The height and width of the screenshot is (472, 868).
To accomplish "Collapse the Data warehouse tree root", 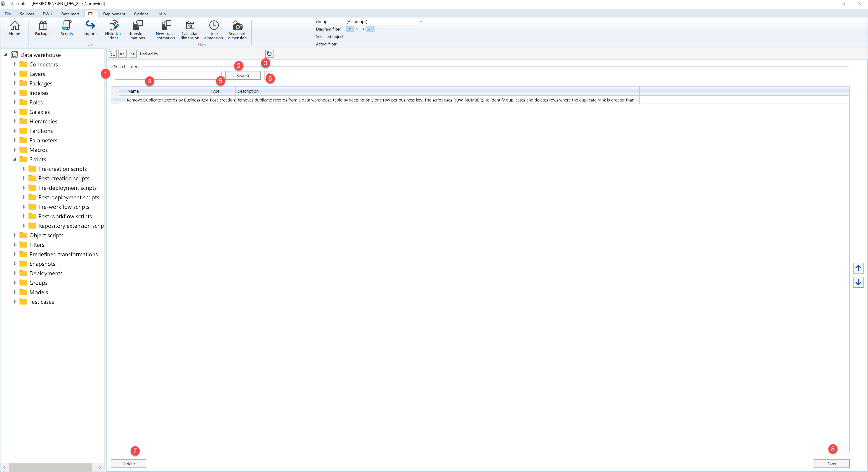I will 5,54.
